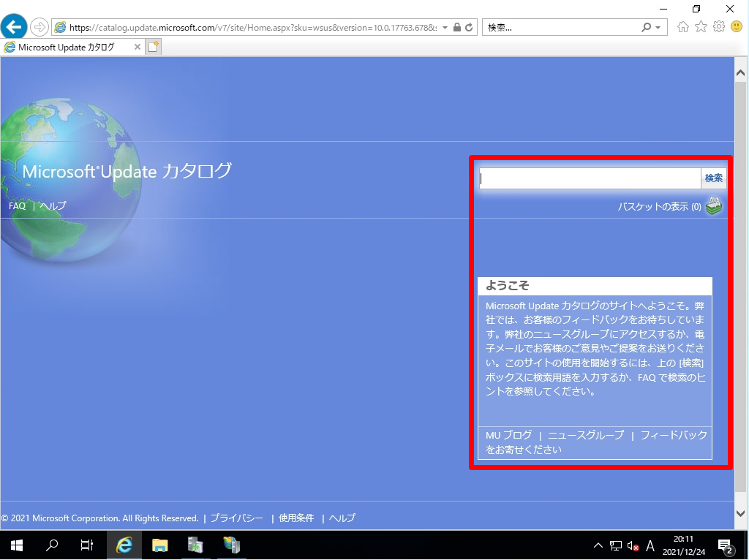Click the green basket icon
This screenshot has width=749, height=560.
pyautogui.click(x=714, y=206)
